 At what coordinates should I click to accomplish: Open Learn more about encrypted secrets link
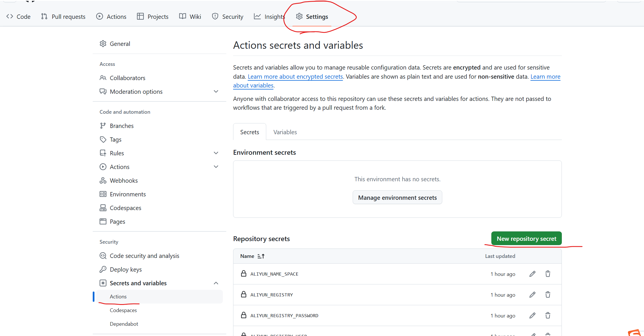tap(295, 76)
